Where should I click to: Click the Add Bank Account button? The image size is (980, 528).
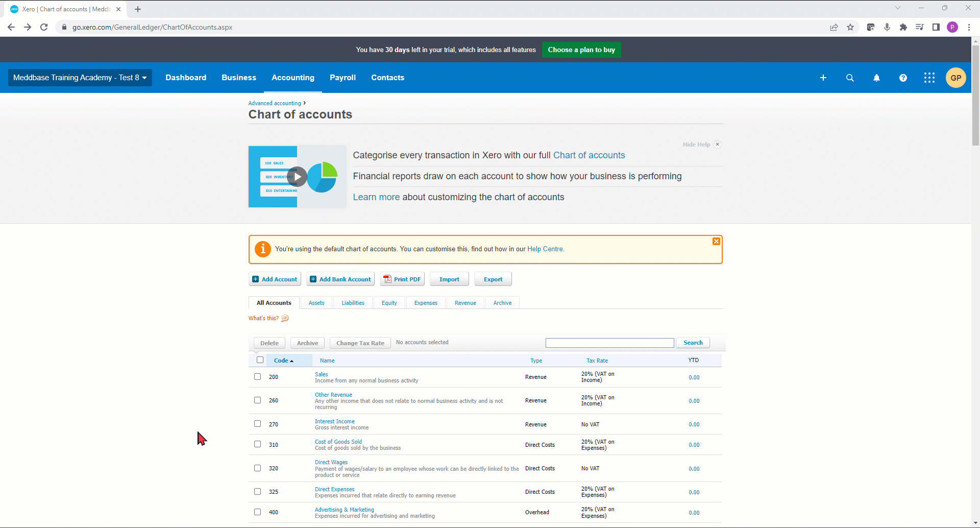[x=340, y=279]
